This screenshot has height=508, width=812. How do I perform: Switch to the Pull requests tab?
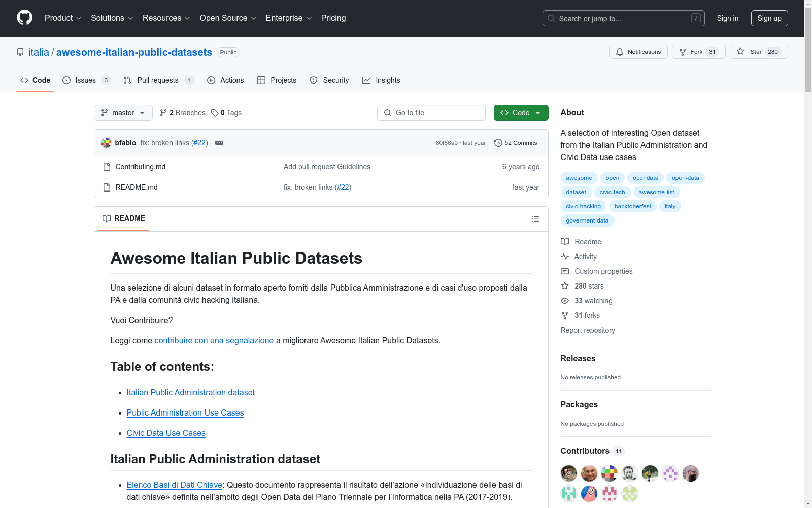pos(159,80)
